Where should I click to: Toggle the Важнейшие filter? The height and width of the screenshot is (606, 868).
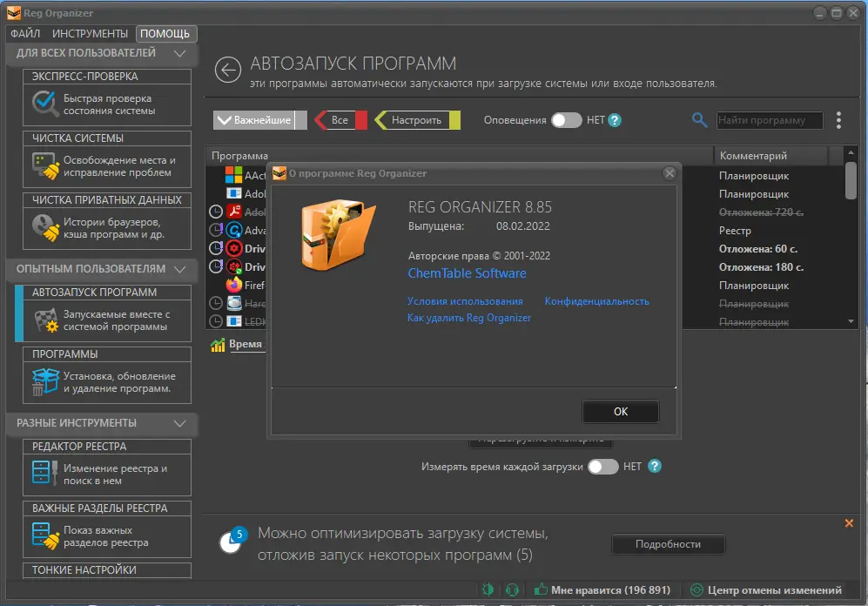[256, 119]
